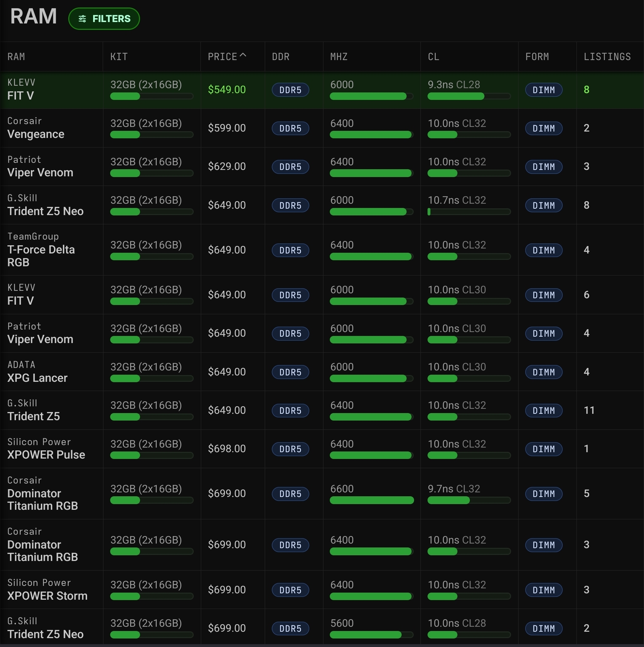The image size is (644, 647).
Task: Click the 5600 MHz value
Action: point(342,623)
